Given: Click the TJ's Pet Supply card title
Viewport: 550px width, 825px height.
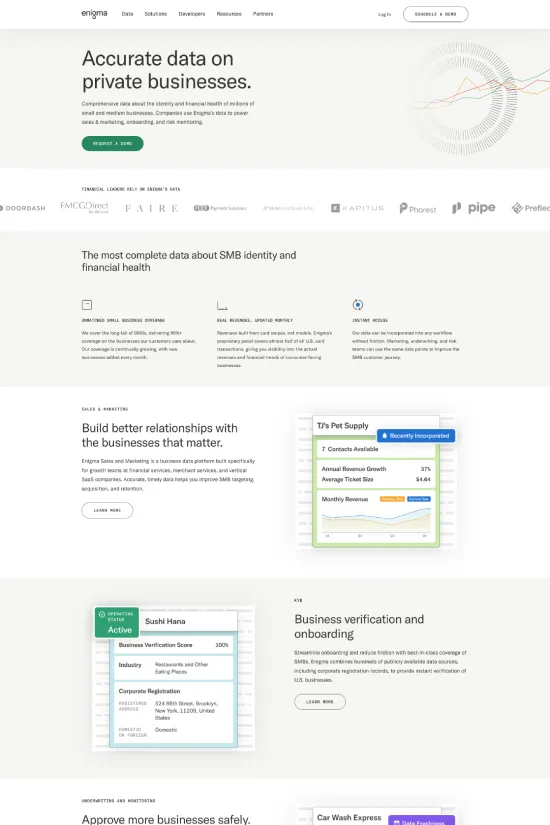Looking at the screenshot, I should [343, 426].
